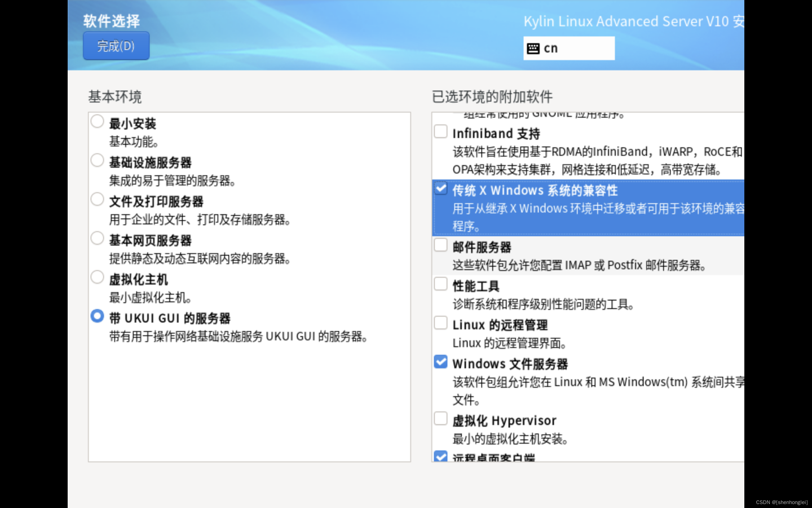Click the 基础设施服务器 label text
812x508 pixels.
(x=150, y=163)
